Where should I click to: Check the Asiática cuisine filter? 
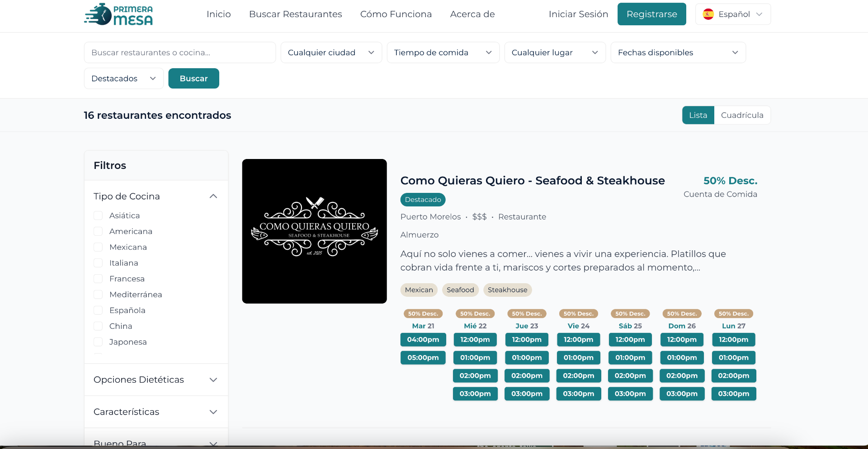[98, 215]
